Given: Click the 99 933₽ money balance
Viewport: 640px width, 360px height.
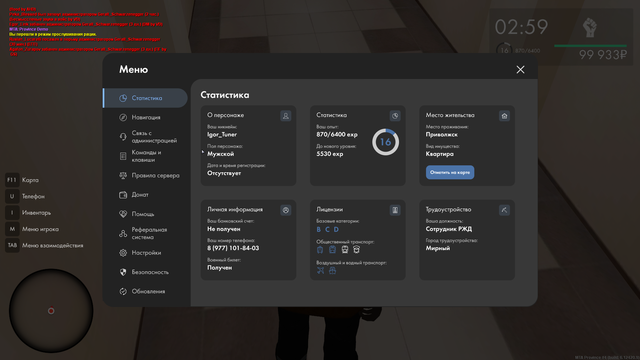Looking at the screenshot, I should point(602,55).
